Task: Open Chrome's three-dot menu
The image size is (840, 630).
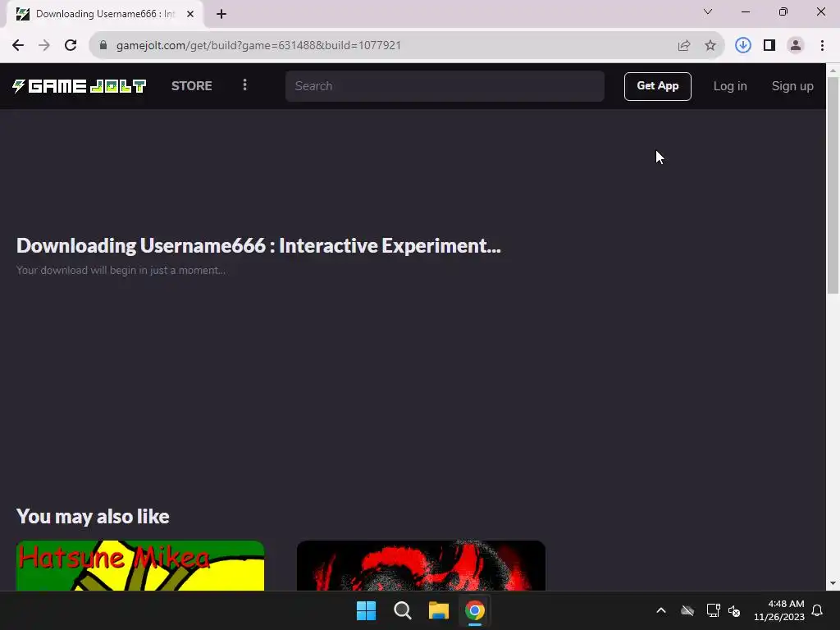Action: click(822, 45)
